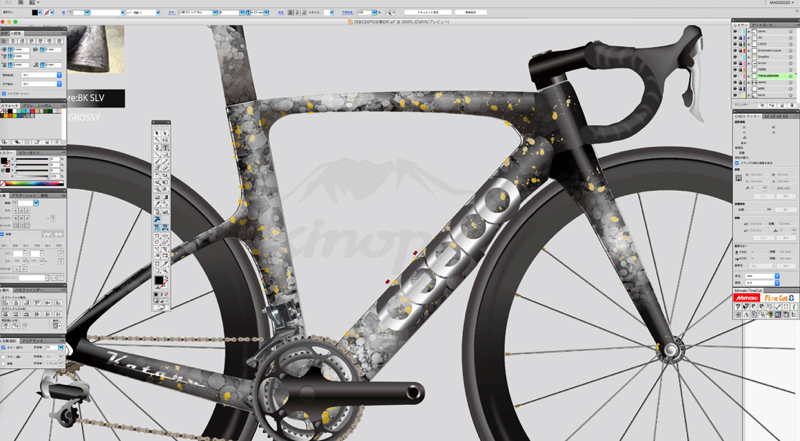Click the ドキュメント設定 button

point(428,12)
